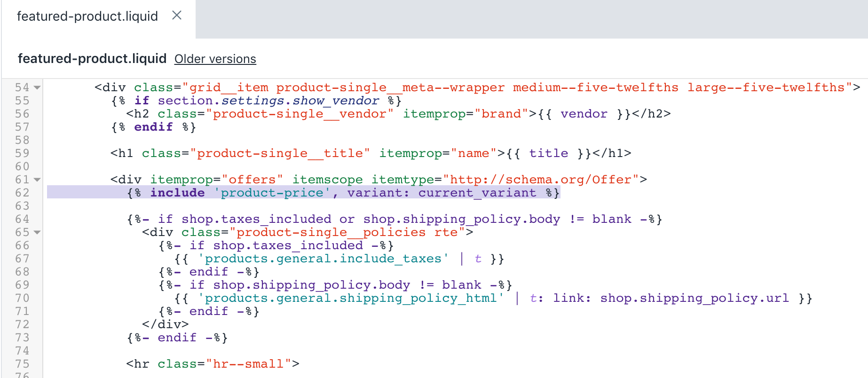
Task: Click endif on line 73
Action: point(177,338)
